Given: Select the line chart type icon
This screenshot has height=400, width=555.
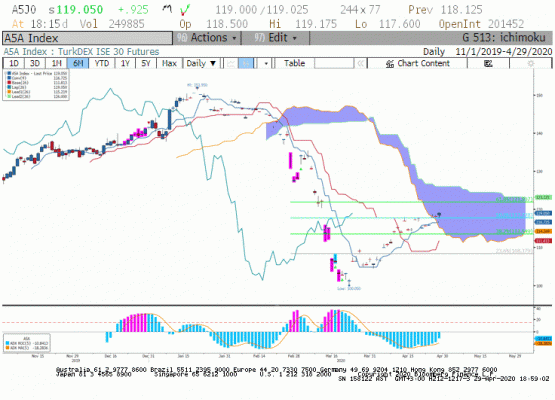Looking at the screenshot, I should 231,63.
